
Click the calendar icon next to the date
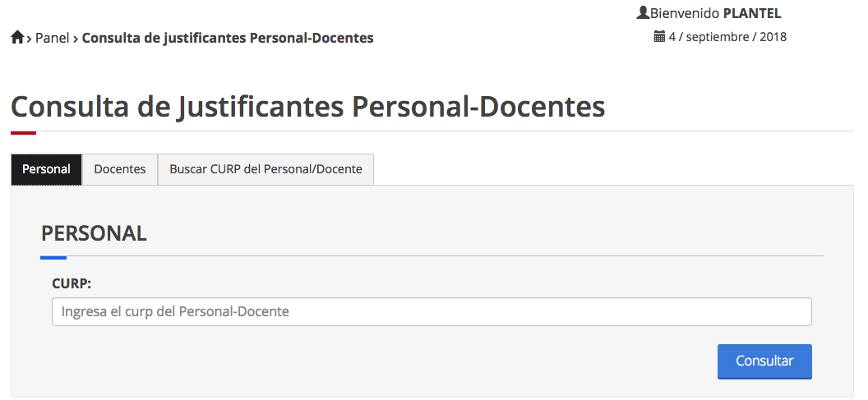(659, 36)
